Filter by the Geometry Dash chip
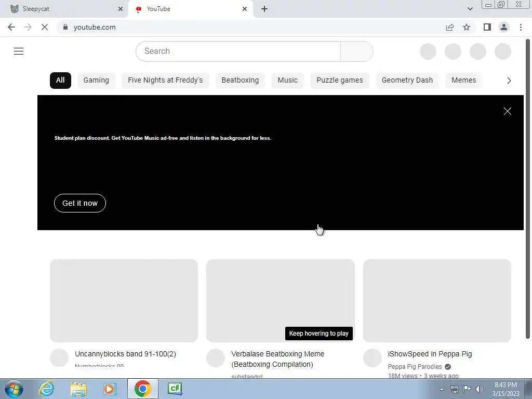This screenshot has height=399, width=532. tap(407, 81)
